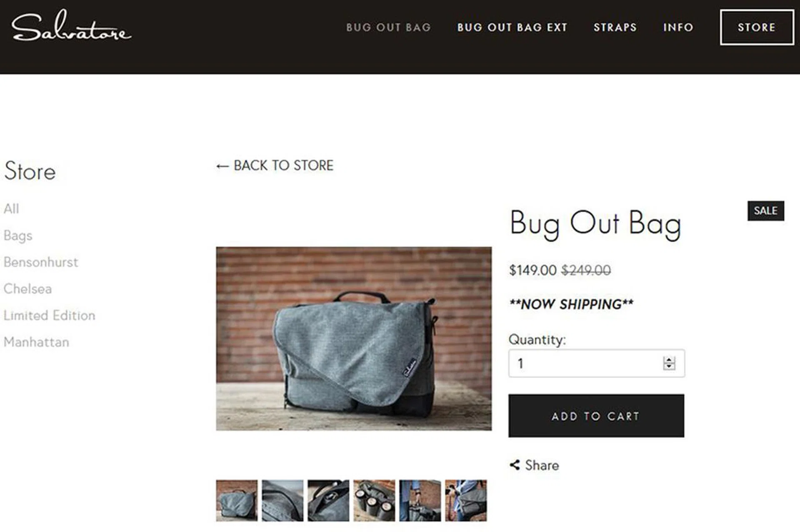The width and height of the screenshot is (800, 532).
Task: Click the Store button in header
Action: (757, 27)
